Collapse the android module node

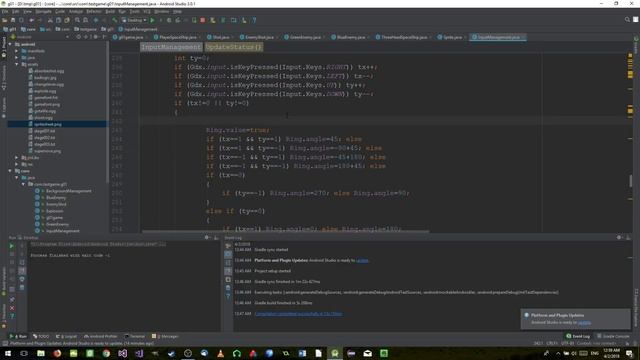[x=10, y=44]
